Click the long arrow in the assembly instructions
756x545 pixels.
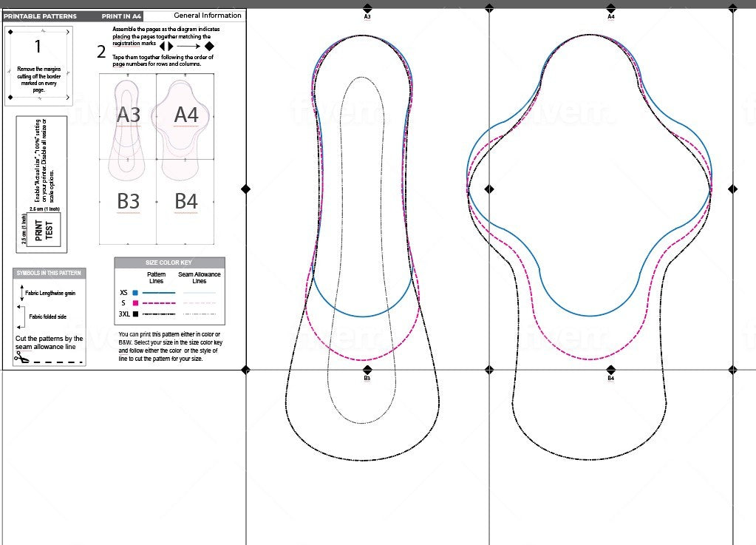pos(187,46)
